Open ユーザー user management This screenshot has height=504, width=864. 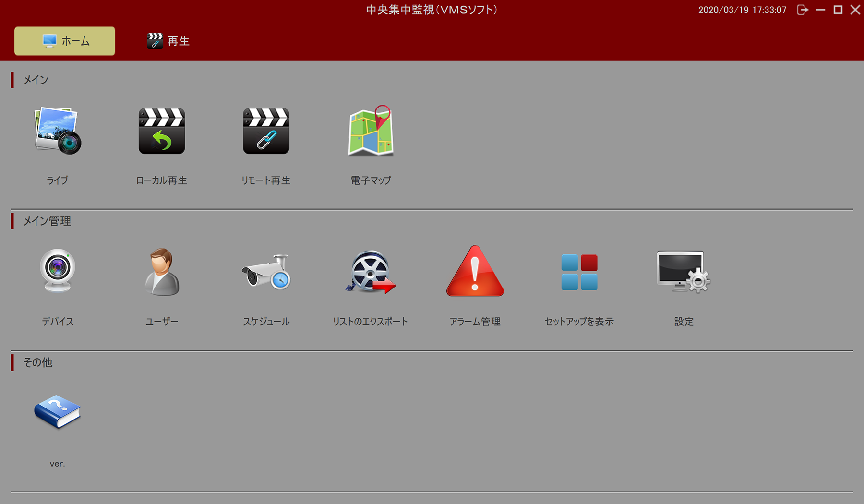(x=162, y=271)
